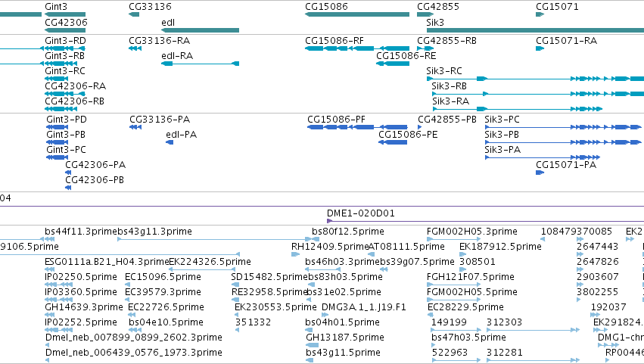Screen dimensions: 644x364
Task: Select the long Sik3 gene bar
Action: [535, 30]
